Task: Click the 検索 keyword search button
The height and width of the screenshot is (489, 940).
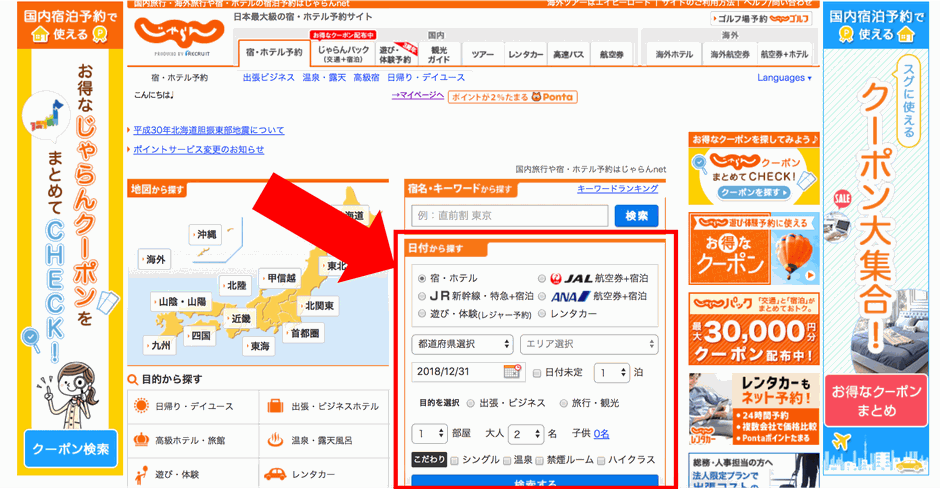Action: (x=636, y=216)
